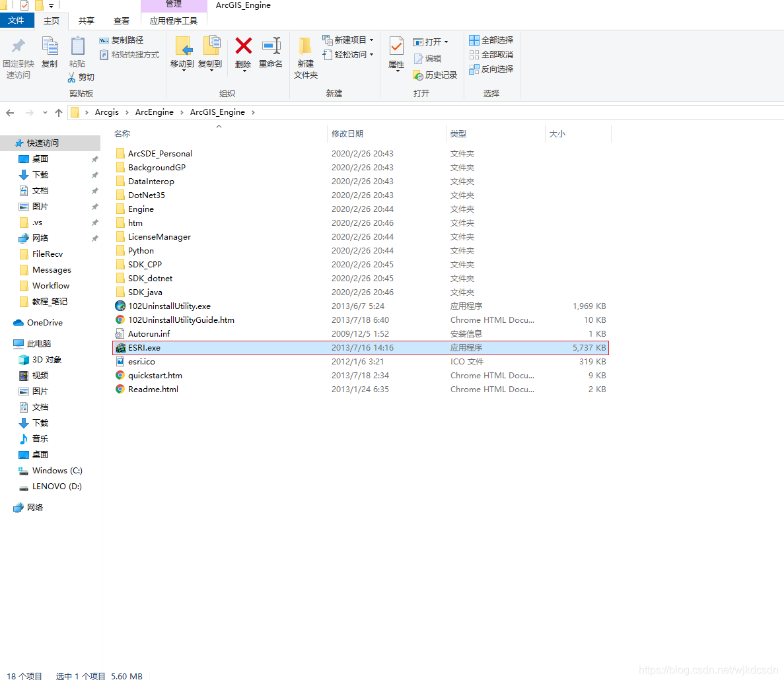Sort by 修改日期 column header
Screen dimensions: 784x682
[347, 134]
